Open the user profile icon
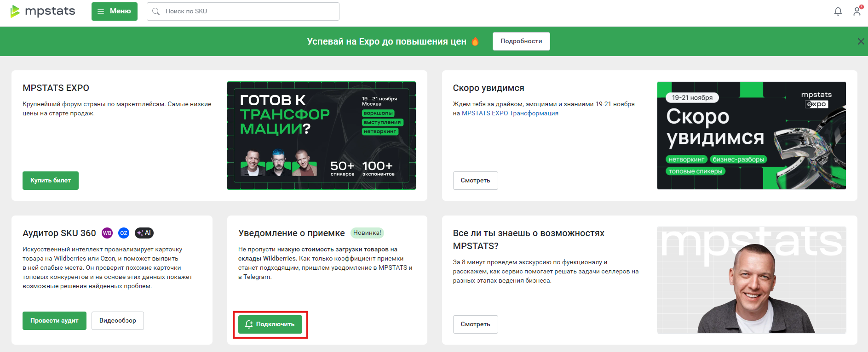Viewport: 868px width, 352px height. pyautogui.click(x=857, y=11)
